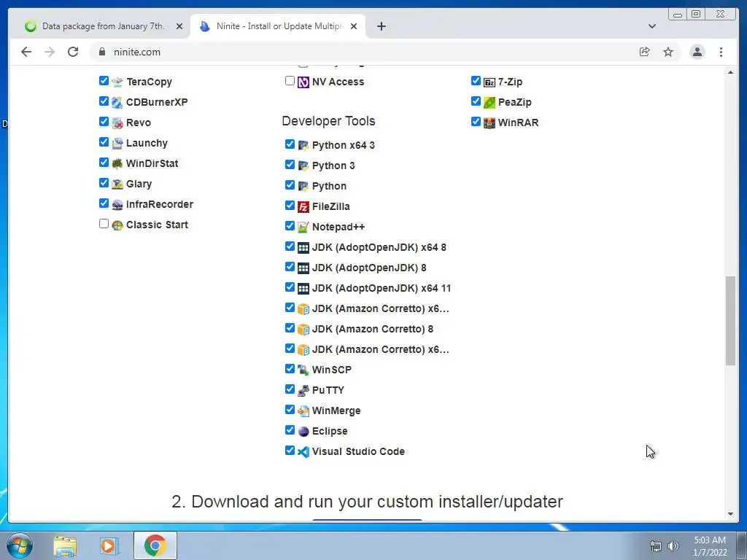Click the Python x64 3 icon
The height and width of the screenshot is (560, 747).
(x=303, y=146)
